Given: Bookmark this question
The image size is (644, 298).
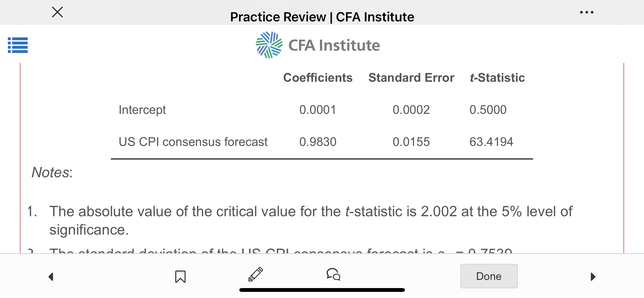Looking at the screenshot, I should click(180, 277).
